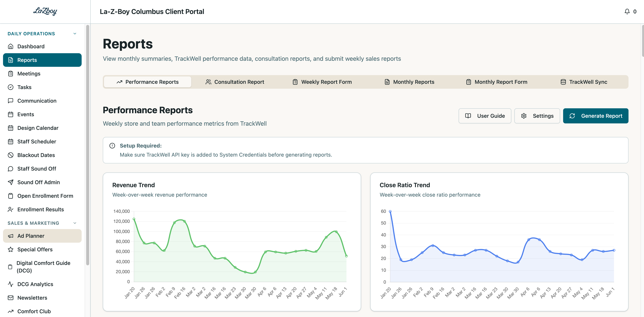Click the Staff Sound Off bubble icon

click(11, 169)
